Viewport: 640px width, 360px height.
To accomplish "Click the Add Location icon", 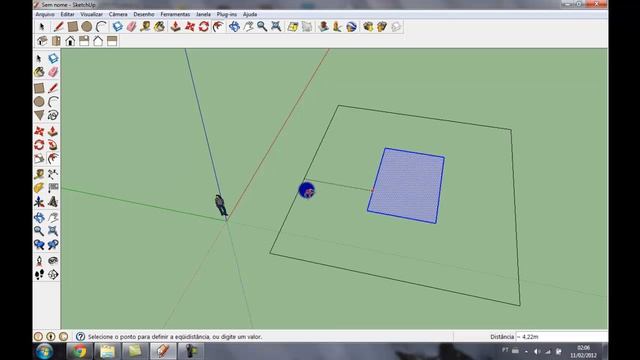I will pyautogui.click(x=293, y=27).
